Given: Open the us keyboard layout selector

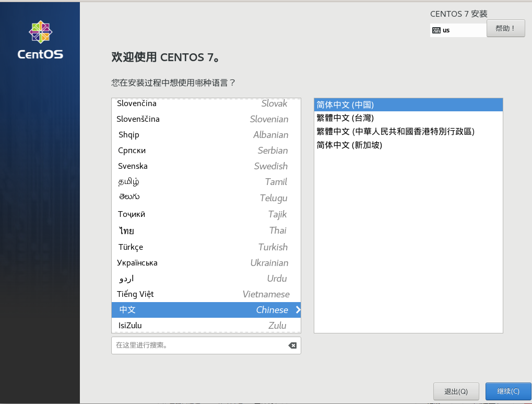Looking at the screenshot, I should (x=458, y=30).
